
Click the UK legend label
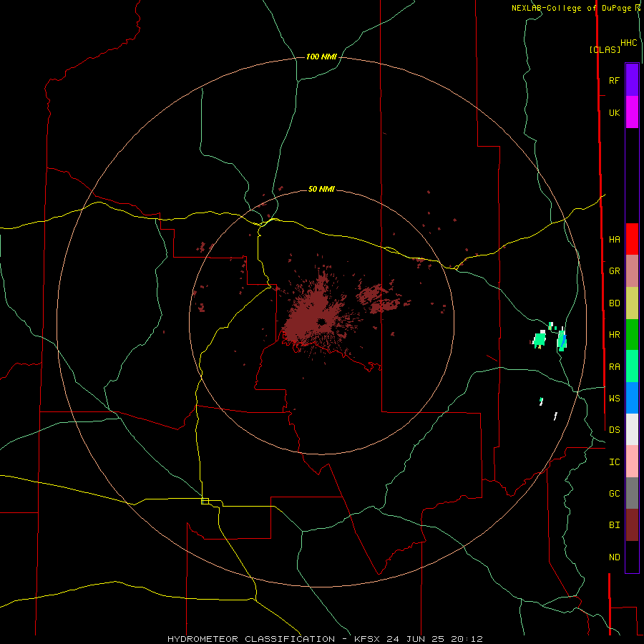(614, 112)
